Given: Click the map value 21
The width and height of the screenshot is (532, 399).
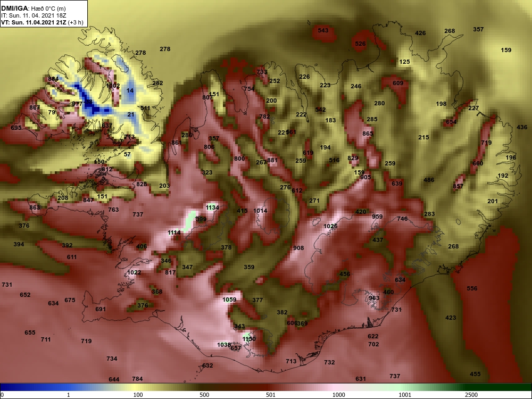Looking at the screenshot, I should tap(131, 115).
